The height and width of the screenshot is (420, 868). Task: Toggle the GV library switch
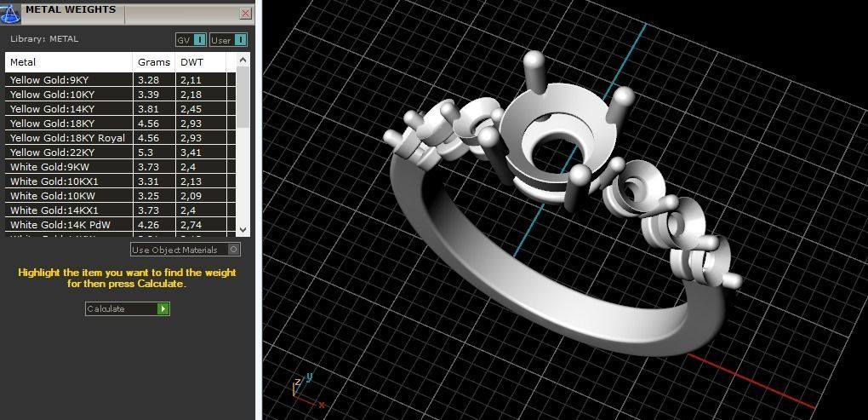191,40
